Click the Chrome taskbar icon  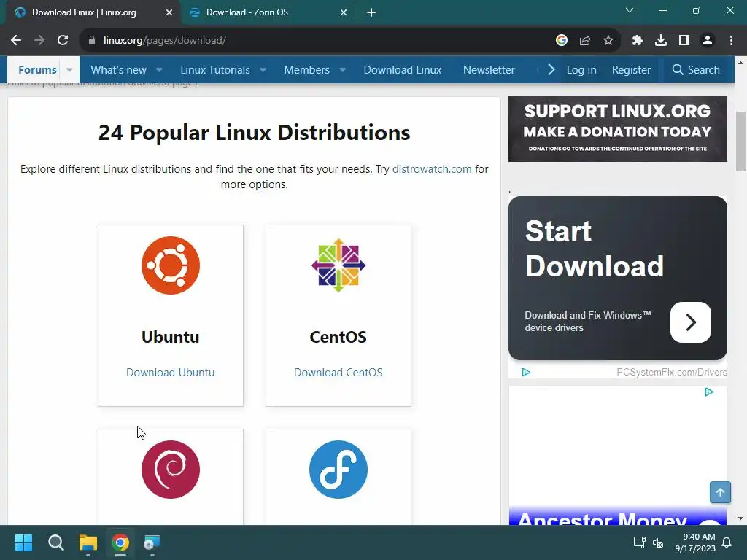point(120,542)
